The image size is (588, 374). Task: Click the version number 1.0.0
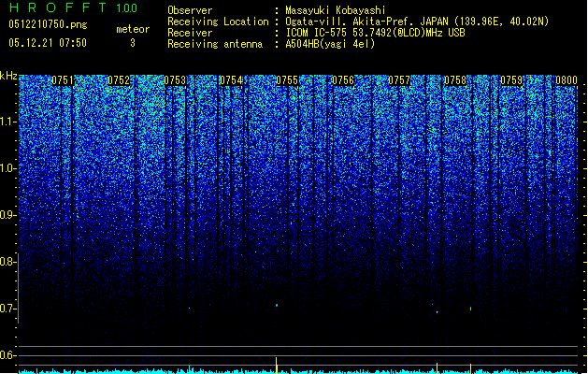tap(126, 7)
